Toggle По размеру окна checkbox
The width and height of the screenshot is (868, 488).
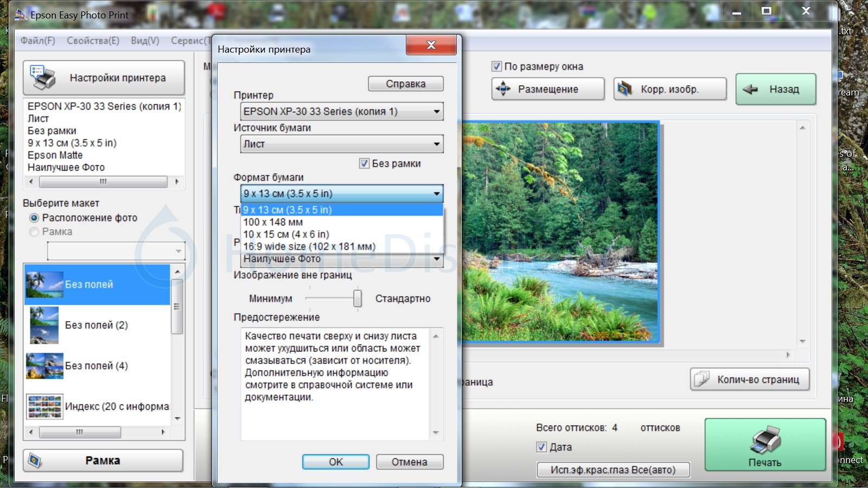(x=496, y=66)
